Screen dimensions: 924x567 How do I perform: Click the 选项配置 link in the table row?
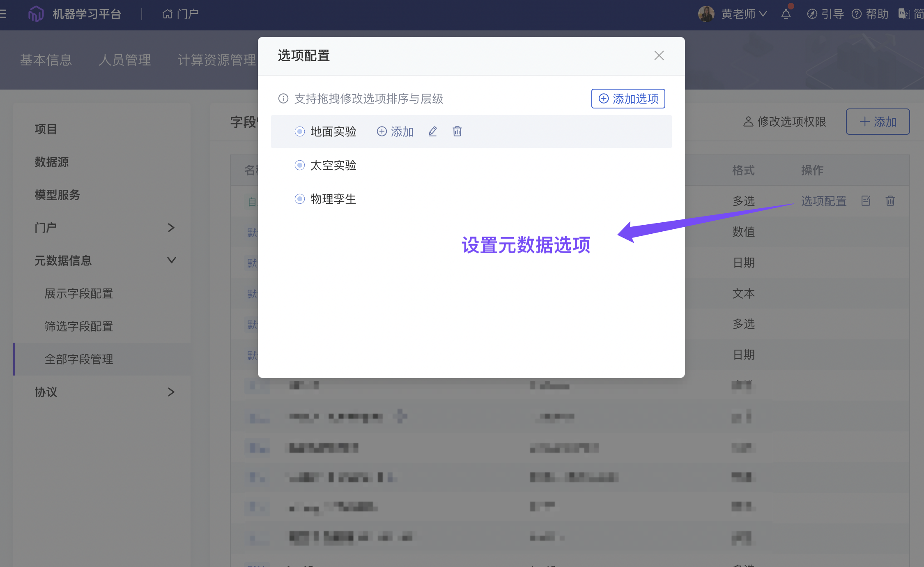tap(824, 201)
